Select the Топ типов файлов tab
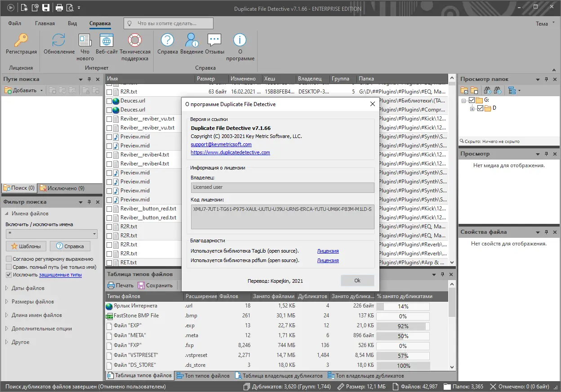The width and height of the screenshot is (561, 392). click(203, 376)
